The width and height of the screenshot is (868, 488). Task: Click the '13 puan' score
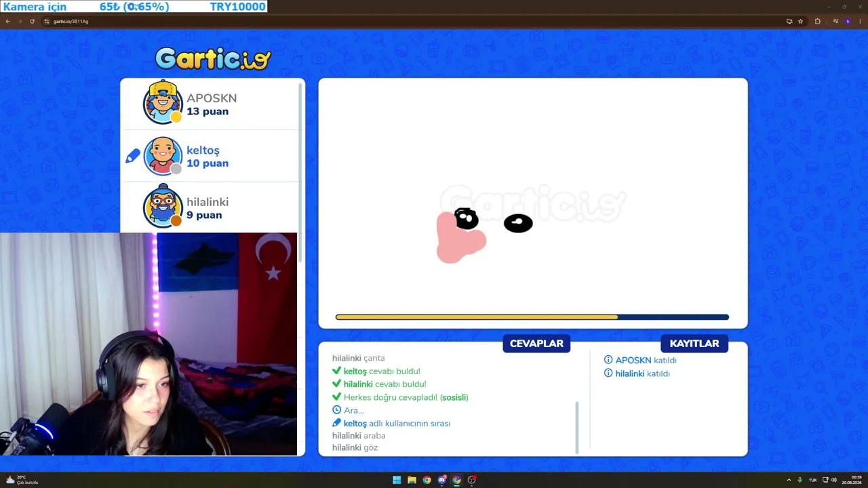tap(208, 112)
